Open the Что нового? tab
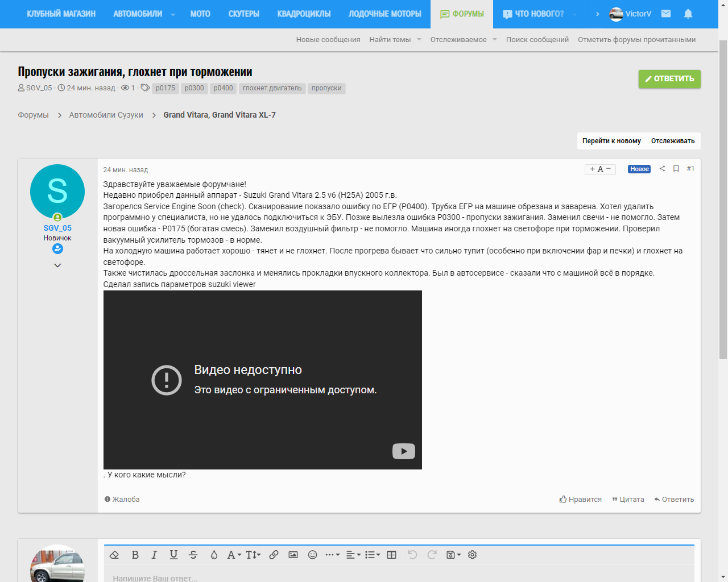This screenshot has height=582, width=728. (x=533, y=14)
